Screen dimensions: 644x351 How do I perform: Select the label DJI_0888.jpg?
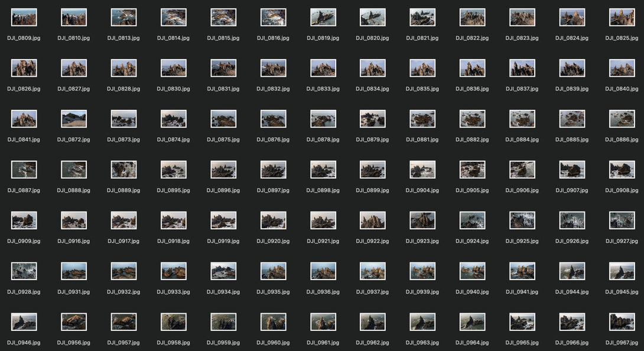pyautogui.click(x=74, y=190)
